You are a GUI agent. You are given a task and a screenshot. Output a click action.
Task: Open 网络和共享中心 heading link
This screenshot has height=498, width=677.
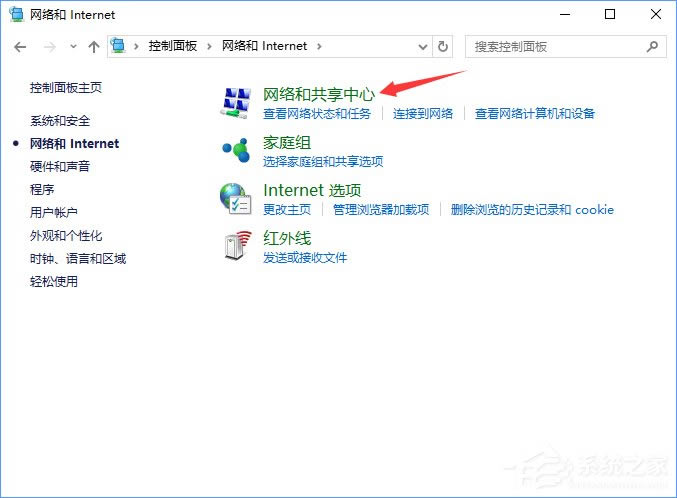(x=319, y=94)
